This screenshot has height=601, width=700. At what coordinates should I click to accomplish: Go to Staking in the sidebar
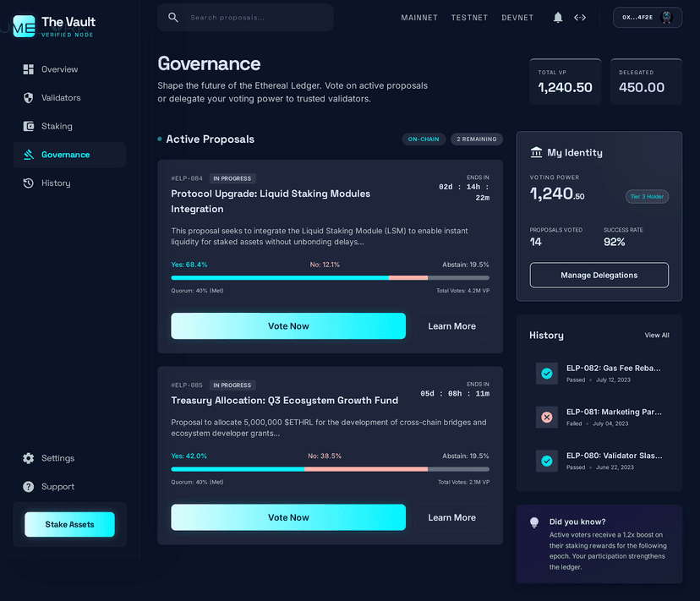tap(57, 127)
